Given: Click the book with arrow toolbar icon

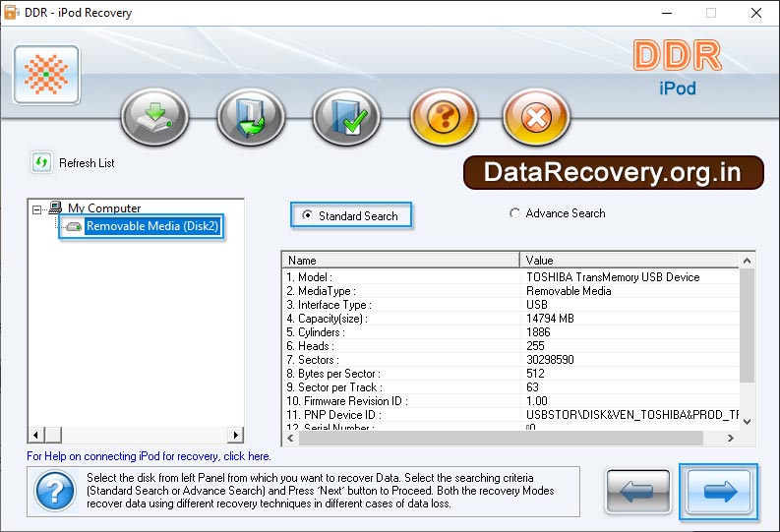Looking at the screenshot, I should click(x=251, y=117).
